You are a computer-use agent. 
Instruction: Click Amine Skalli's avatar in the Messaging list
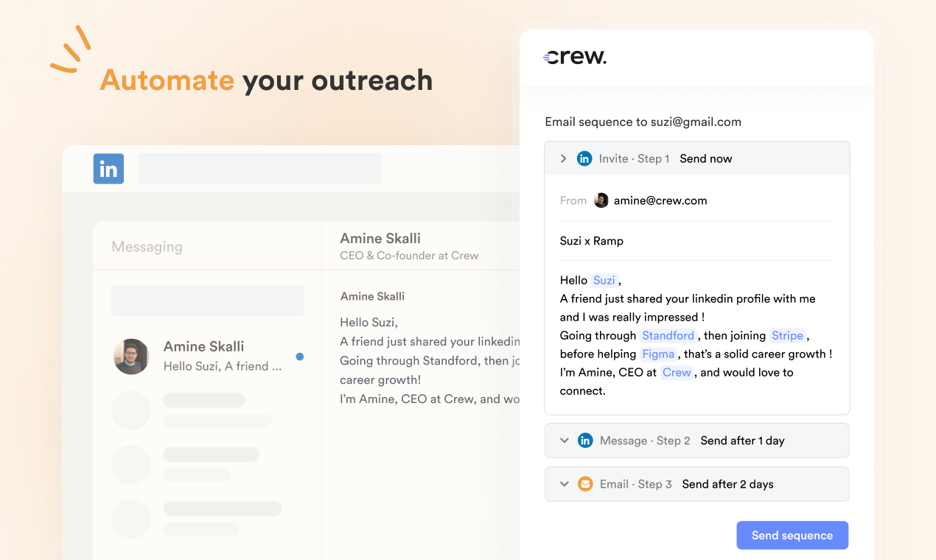[132, 357]
